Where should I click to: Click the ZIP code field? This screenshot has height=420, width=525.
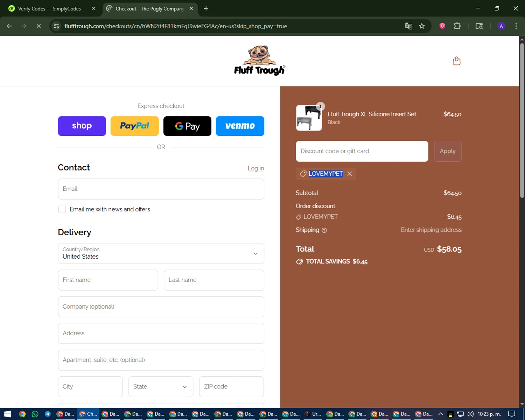click(x=231, y=387)
